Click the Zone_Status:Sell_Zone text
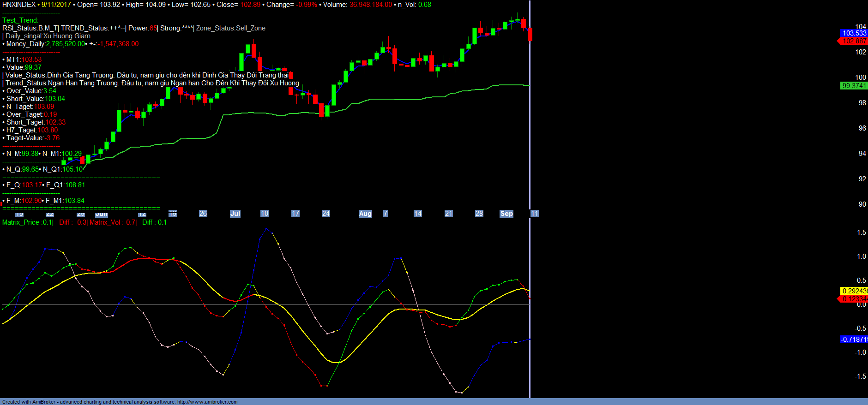Screen dimensions: 868x405 point(231,28)
